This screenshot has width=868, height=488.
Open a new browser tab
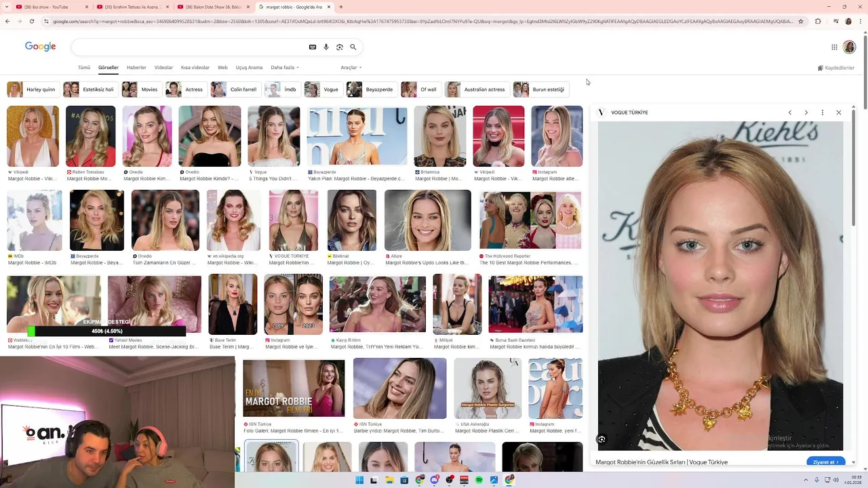coord(340,7)
